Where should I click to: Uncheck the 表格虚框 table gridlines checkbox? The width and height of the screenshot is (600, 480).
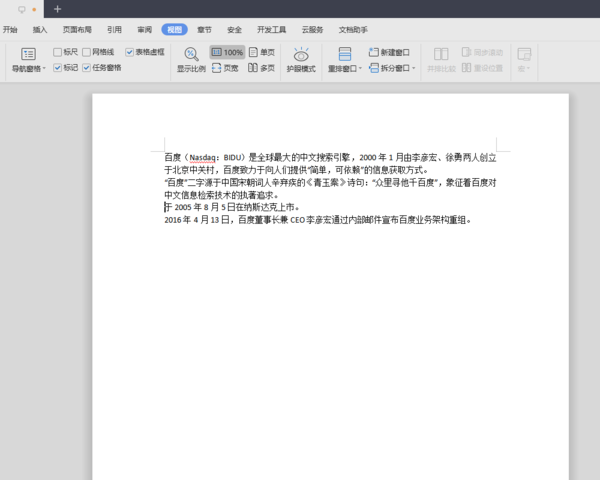point(129,52)
